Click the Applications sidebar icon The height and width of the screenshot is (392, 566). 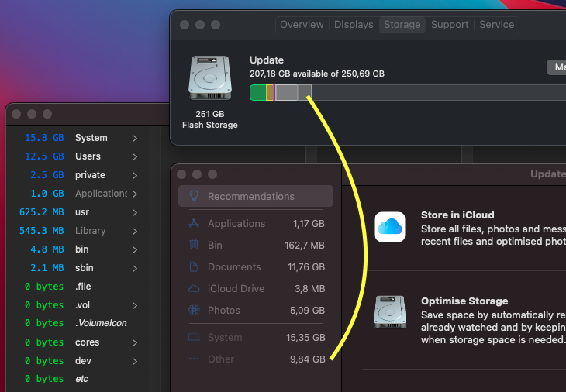194,223
